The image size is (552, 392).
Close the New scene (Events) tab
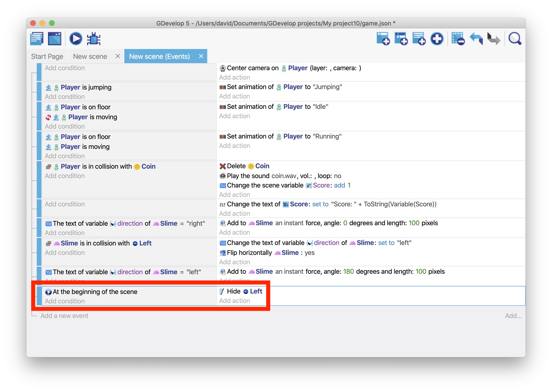201,56
